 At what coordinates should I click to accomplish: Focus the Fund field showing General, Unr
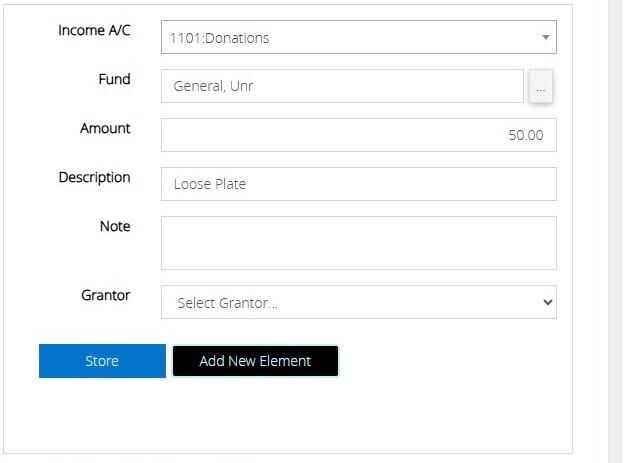[340, 86]
